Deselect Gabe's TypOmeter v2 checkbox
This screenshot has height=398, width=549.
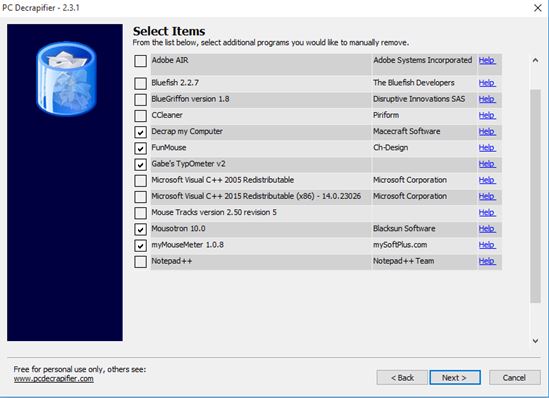click(140, 164)
